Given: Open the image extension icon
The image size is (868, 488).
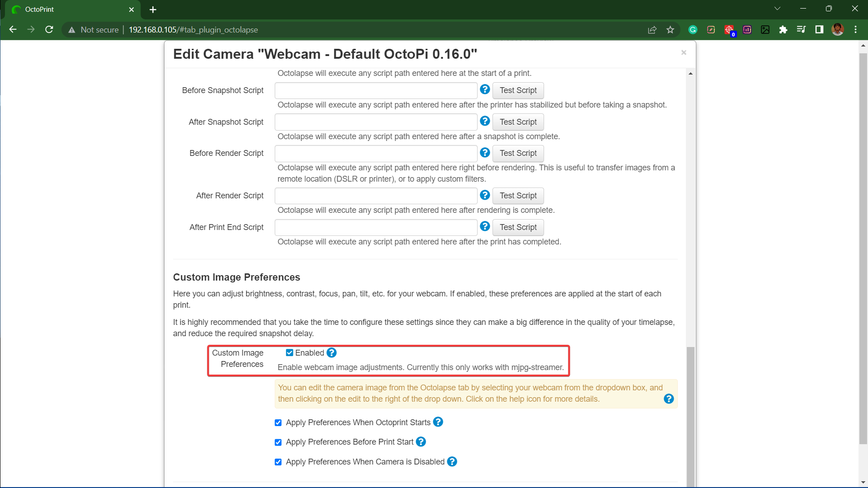Looking at the screenshot, I should [x=765, y=30].
